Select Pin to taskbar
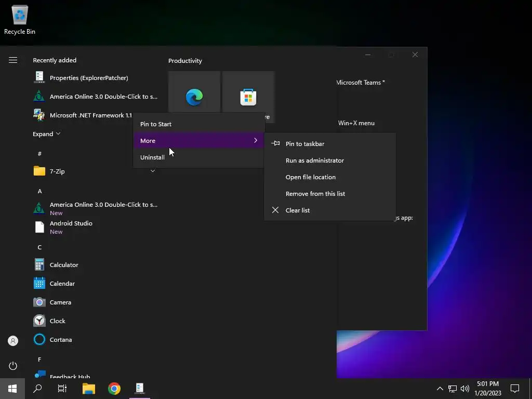The width and height of the screenshot is (532, 399). [x=330, y=144]
